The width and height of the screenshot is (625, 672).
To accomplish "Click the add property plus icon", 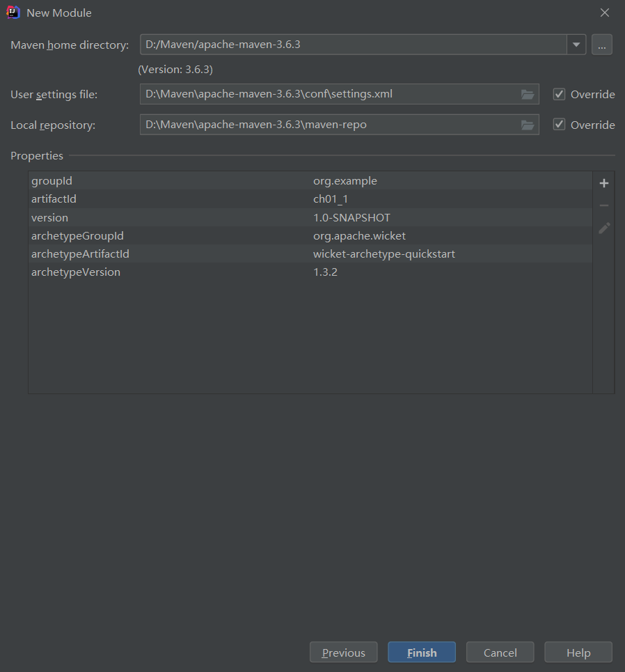I will [x=603, y=183].
